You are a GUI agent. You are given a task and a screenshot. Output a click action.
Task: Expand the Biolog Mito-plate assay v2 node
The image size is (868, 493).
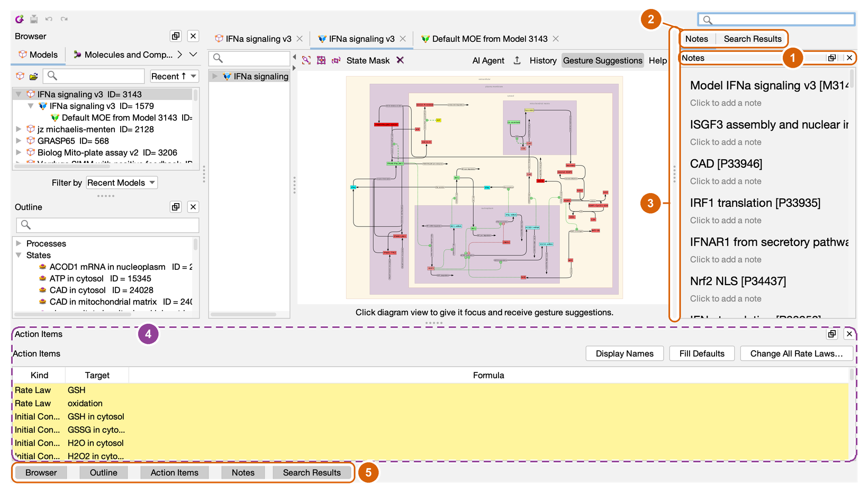click(19, 152)
